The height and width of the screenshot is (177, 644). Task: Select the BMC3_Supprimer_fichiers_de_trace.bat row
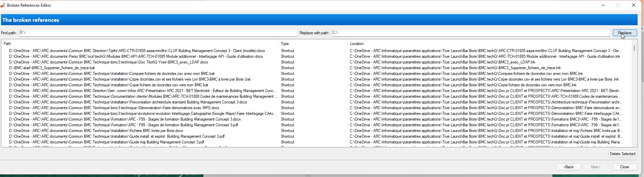[52, 68]
